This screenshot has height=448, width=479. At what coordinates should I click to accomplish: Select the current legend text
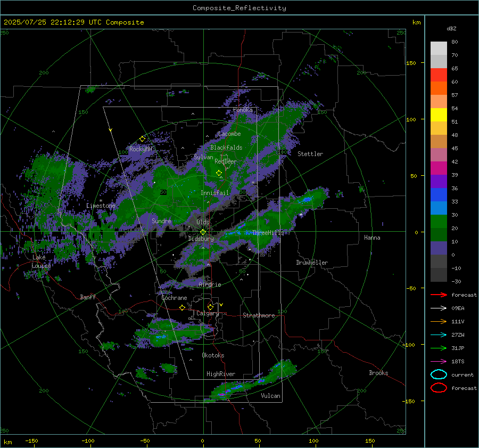(463, 375)
